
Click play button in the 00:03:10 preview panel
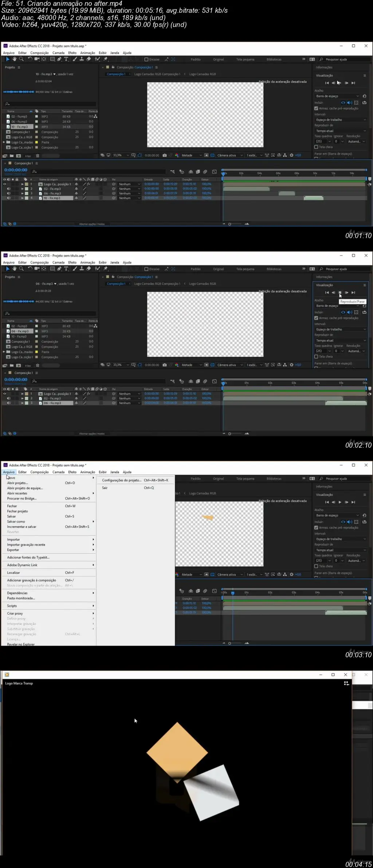pos(340,502)
